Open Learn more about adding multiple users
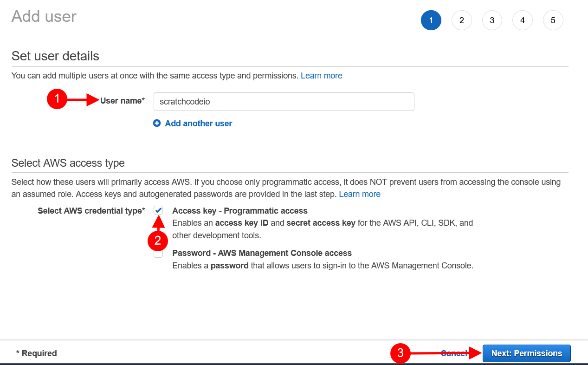The height and width of the screenshot is (365, 588). click(321, 75)
